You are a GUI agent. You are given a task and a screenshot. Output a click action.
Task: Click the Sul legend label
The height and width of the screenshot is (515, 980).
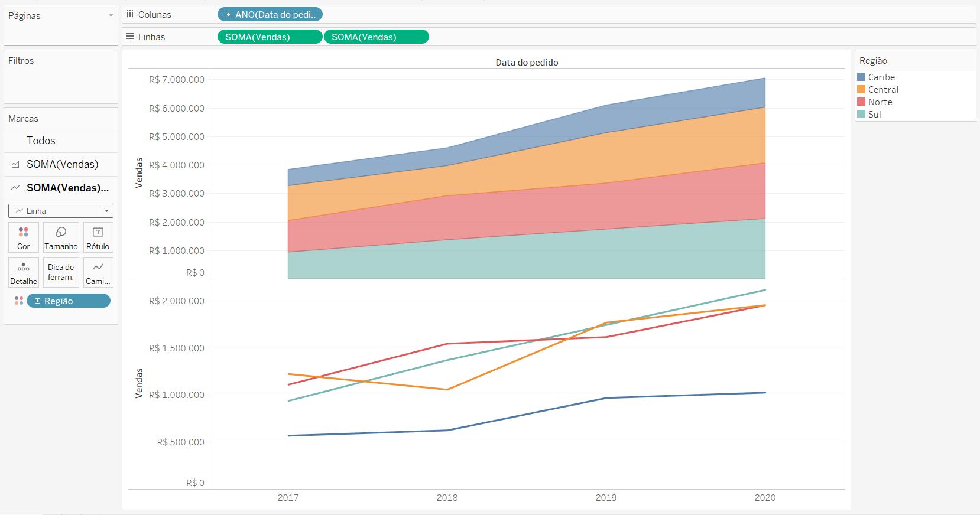pyautogui.click(x=874, y=114)
